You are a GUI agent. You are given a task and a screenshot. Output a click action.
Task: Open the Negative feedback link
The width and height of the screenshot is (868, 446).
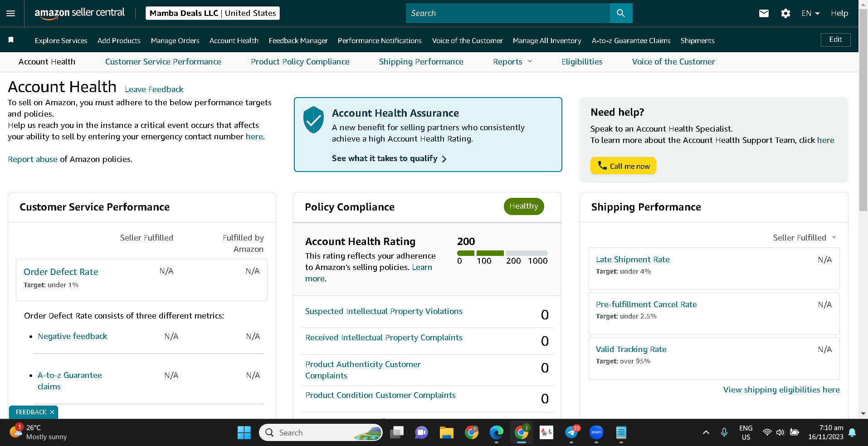point(73,336)
